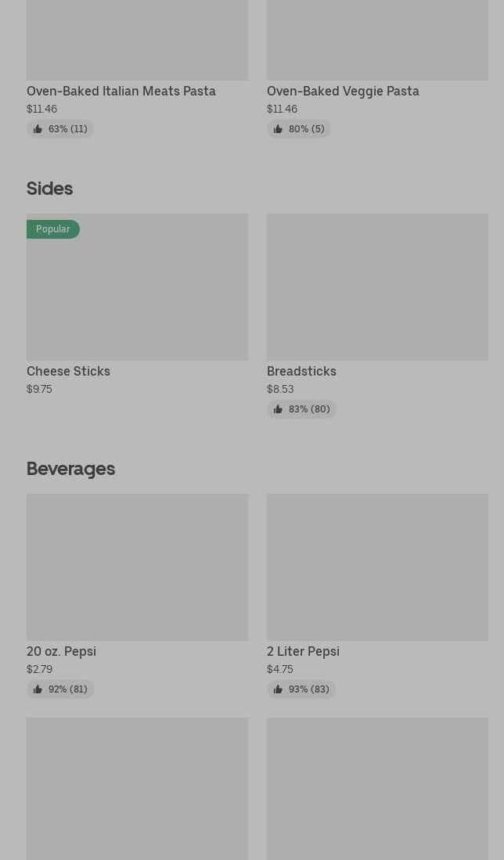504x860 pixels.
Task: Click the 2 Liter Pepsi item name
Action: [303, 651]
